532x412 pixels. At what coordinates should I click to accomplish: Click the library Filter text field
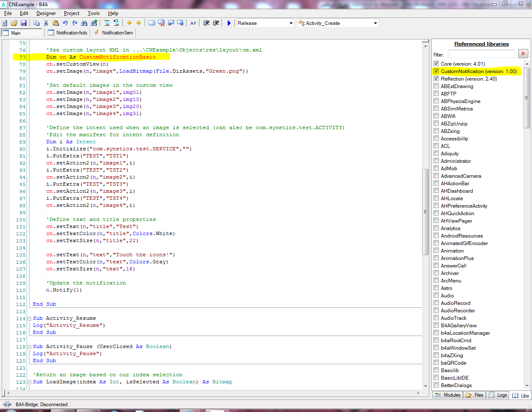point(481,54)
